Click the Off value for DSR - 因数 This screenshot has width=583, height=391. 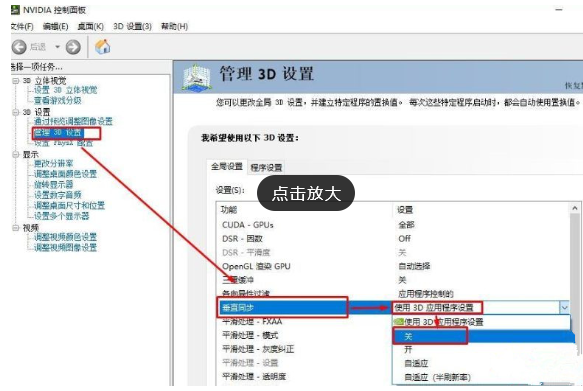pos(405,239)
